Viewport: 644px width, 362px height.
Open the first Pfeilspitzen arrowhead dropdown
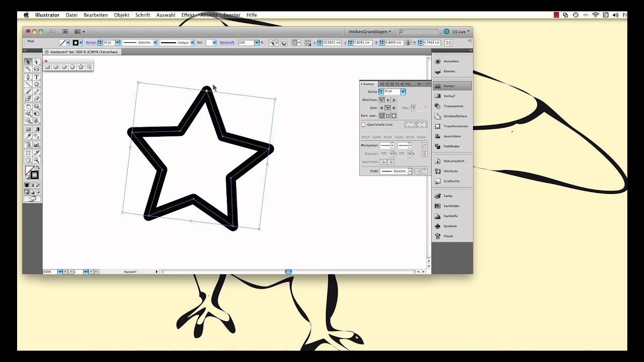(392, 145)
